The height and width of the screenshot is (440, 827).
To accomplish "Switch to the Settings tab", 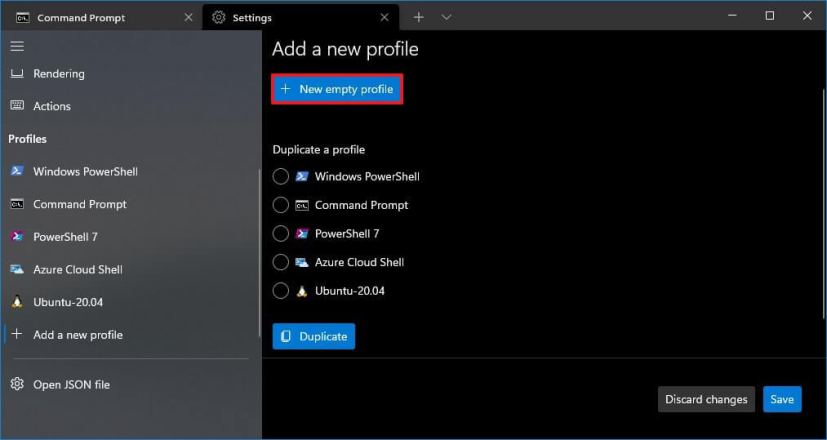I will [x=301, y=17].
